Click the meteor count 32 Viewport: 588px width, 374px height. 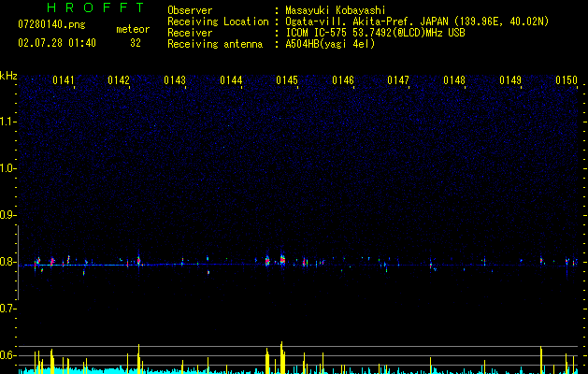coord(136,43)
